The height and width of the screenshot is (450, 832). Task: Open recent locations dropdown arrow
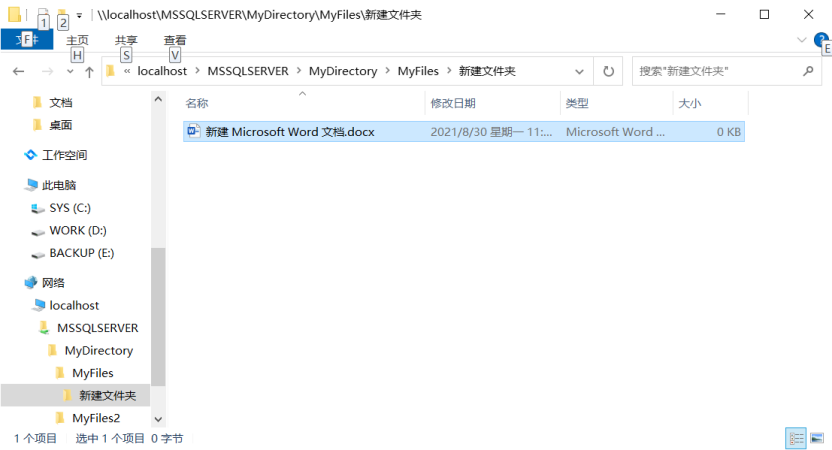coord(70,72)
